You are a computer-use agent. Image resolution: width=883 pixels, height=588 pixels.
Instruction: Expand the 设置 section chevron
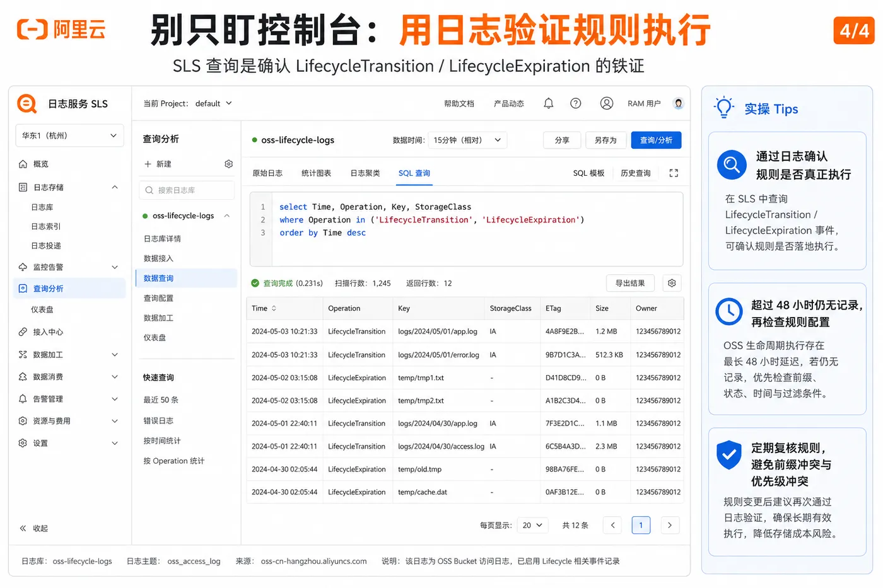(115, 443)
